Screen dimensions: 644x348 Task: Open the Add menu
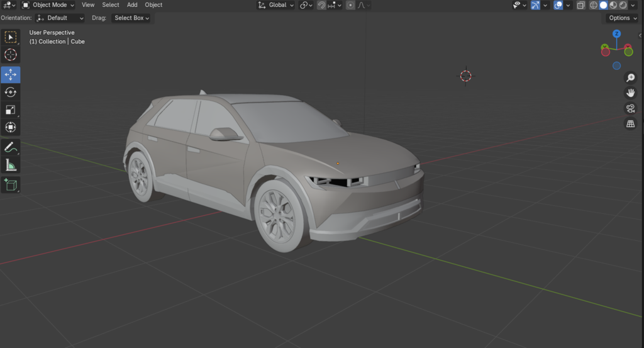[132, 5]
